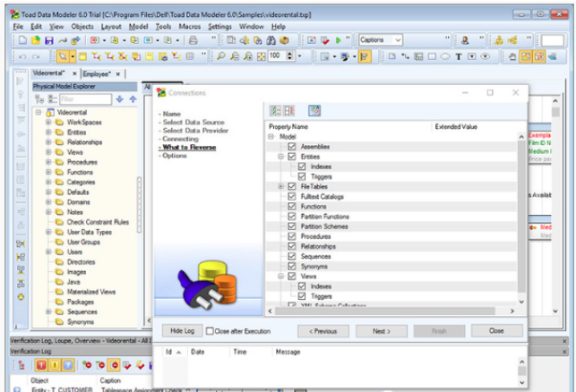
Task: Click the eye icon in the toolbar
Action: click(486, 56)
